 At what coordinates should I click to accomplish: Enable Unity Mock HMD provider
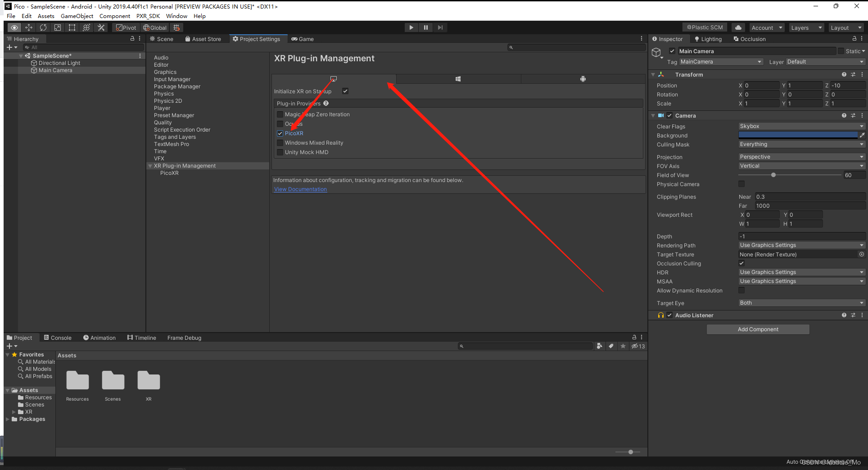point(280,152)
